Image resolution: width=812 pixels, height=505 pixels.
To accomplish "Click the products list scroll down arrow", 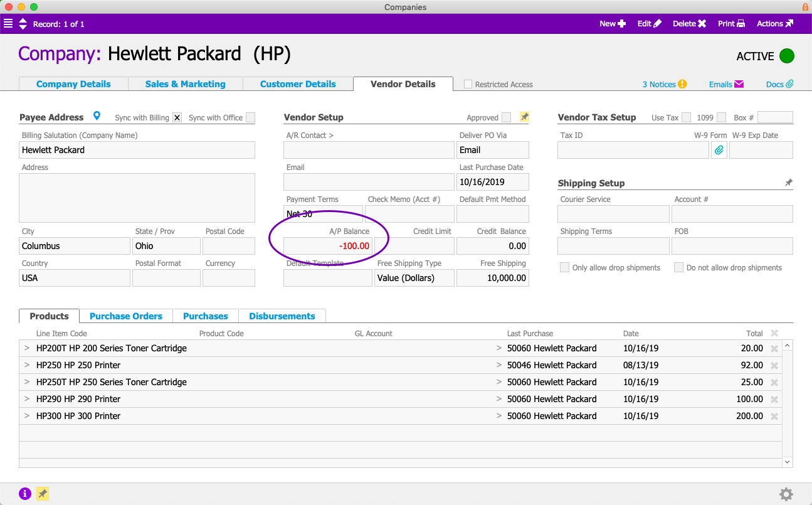I will click(x=788, y=462).
